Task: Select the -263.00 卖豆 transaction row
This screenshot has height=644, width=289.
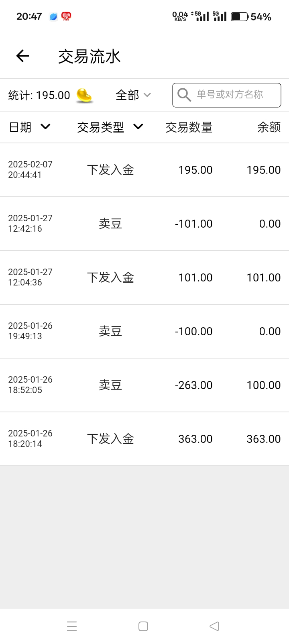Action: 144,385
